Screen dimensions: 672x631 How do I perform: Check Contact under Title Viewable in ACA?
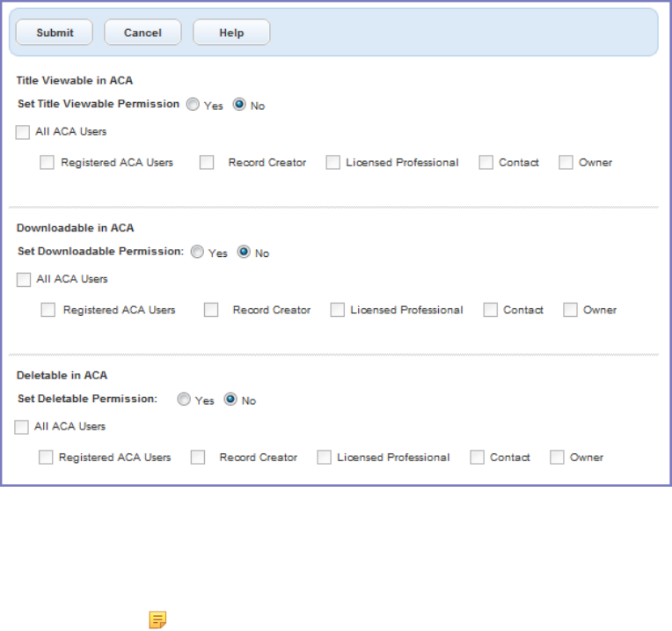[486, 163]
